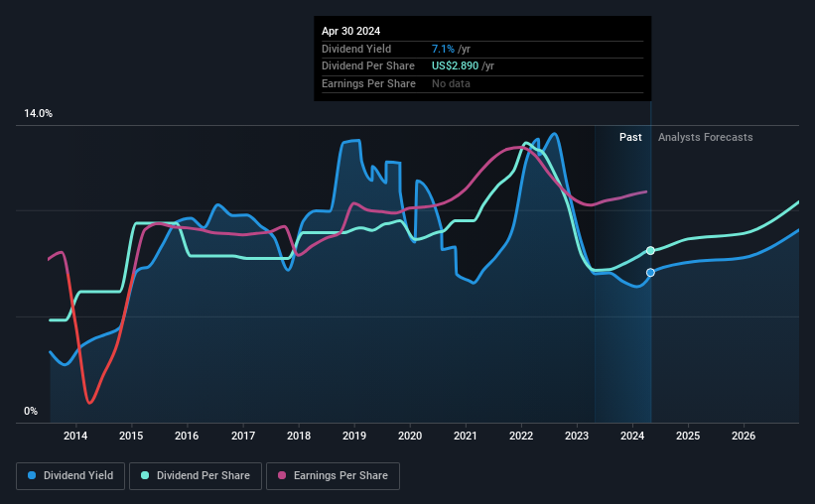The width and height of the screenshot is (815, 504).
Task: Click the 2019 x-axis label
Action: click(354, 436)
